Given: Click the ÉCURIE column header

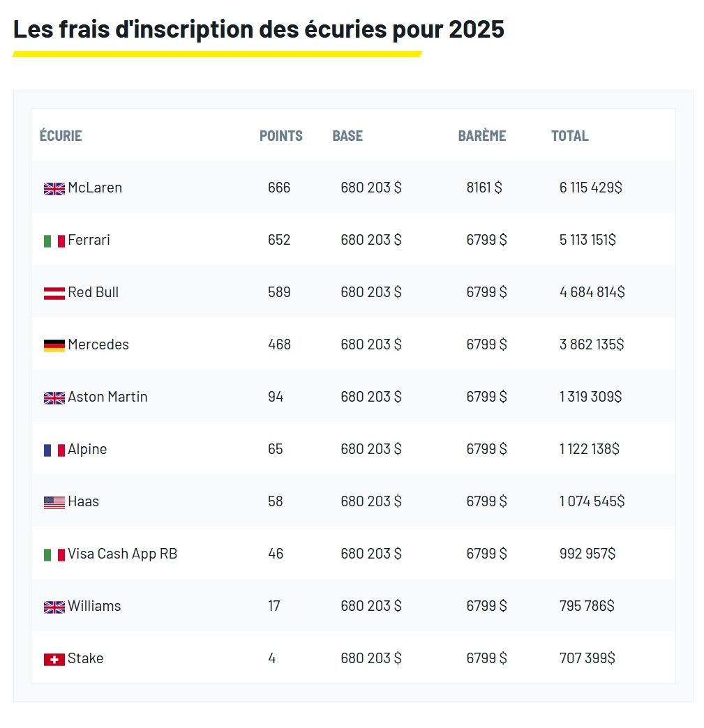Looking at the screenshot, I should point(61,136).
